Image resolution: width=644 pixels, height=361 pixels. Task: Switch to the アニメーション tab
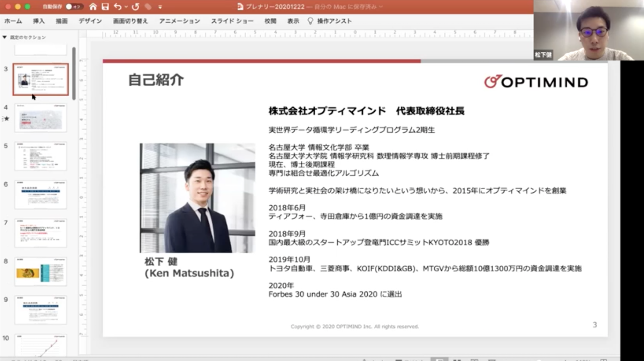179,21
